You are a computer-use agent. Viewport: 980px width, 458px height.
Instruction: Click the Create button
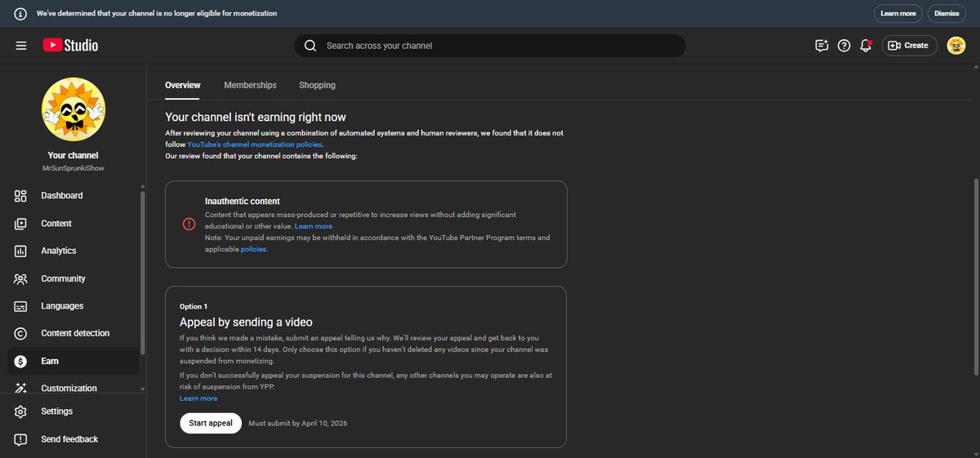click(909, 46)
